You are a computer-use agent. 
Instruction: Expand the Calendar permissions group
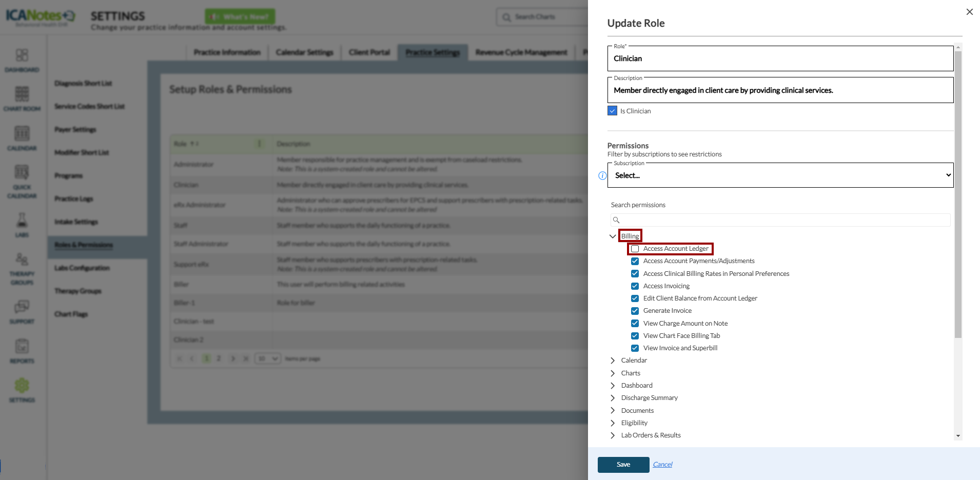click(613, 361)
